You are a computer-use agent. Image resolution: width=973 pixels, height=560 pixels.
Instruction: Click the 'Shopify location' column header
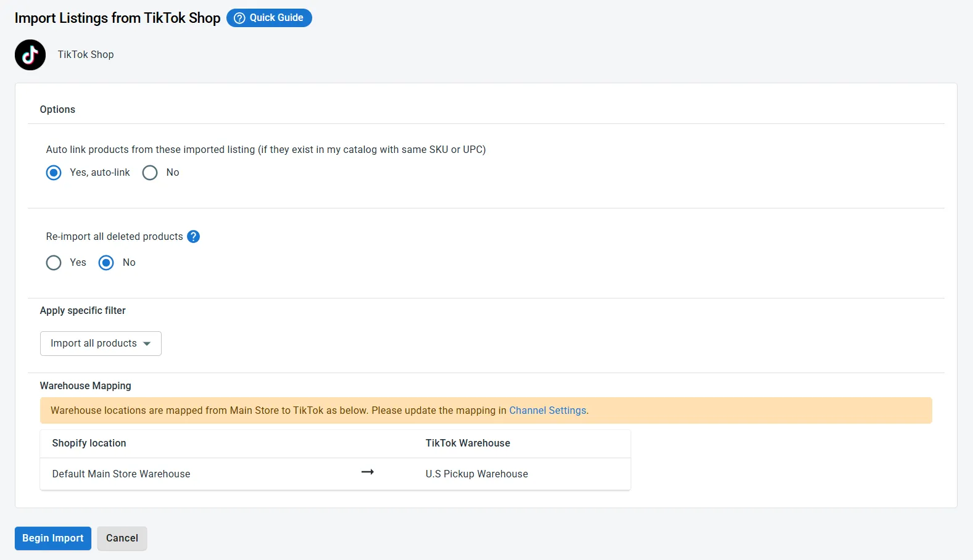tap(89, 443)
